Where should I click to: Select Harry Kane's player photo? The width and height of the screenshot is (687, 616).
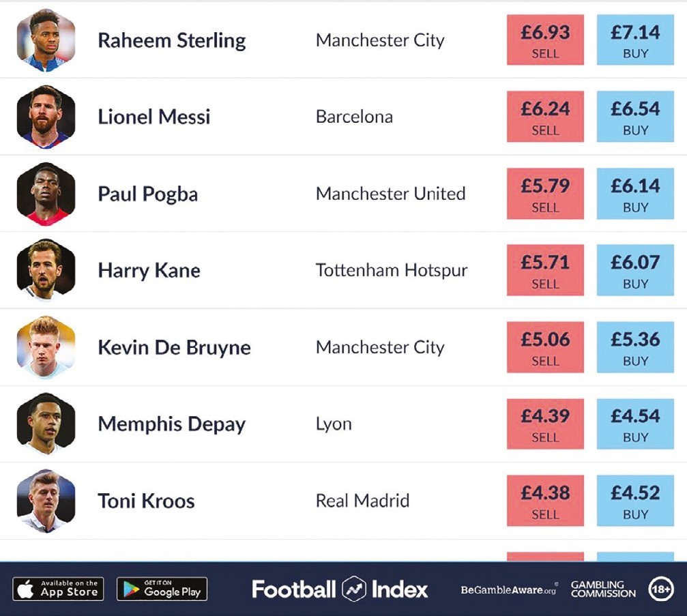pos(46,270)
